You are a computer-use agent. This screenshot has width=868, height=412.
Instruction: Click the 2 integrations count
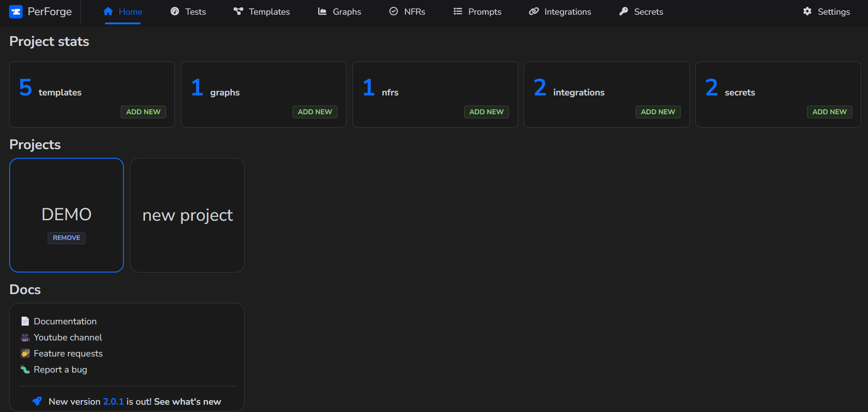point(540,87)
